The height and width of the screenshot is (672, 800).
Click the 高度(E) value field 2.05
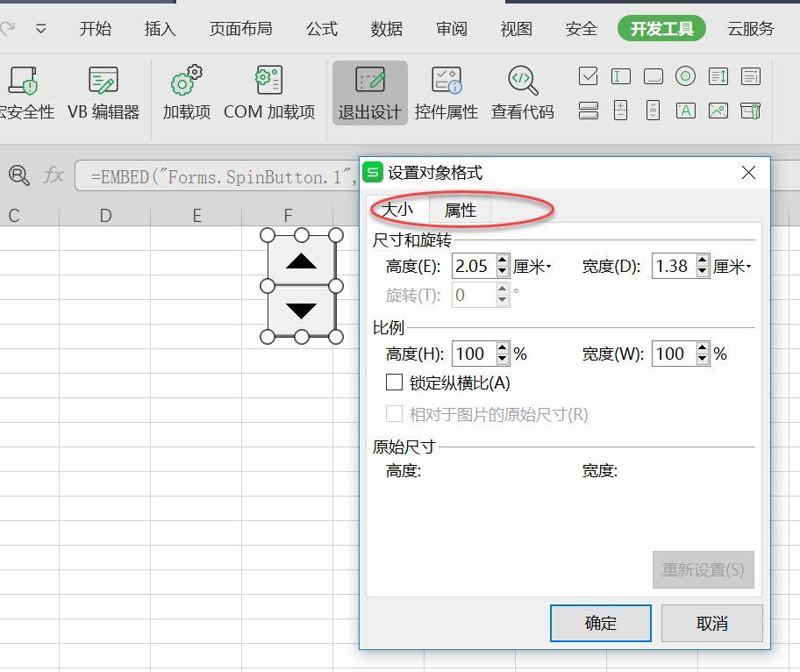[474, 267]
